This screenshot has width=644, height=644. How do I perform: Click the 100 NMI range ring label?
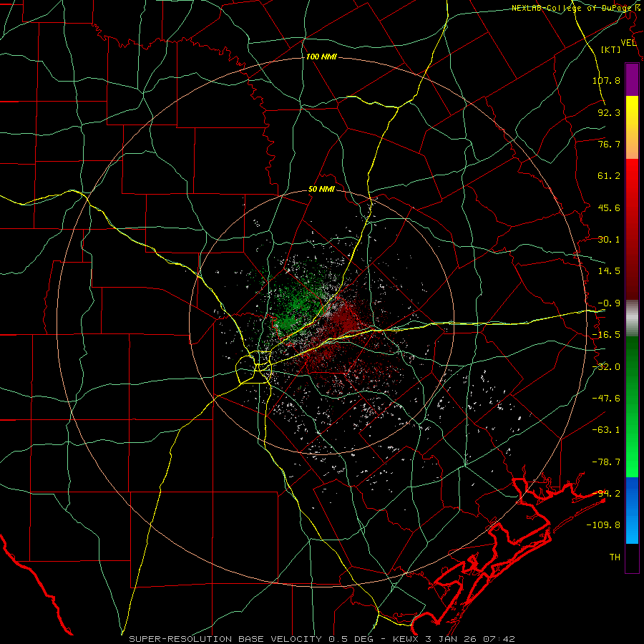coord(321,57)
